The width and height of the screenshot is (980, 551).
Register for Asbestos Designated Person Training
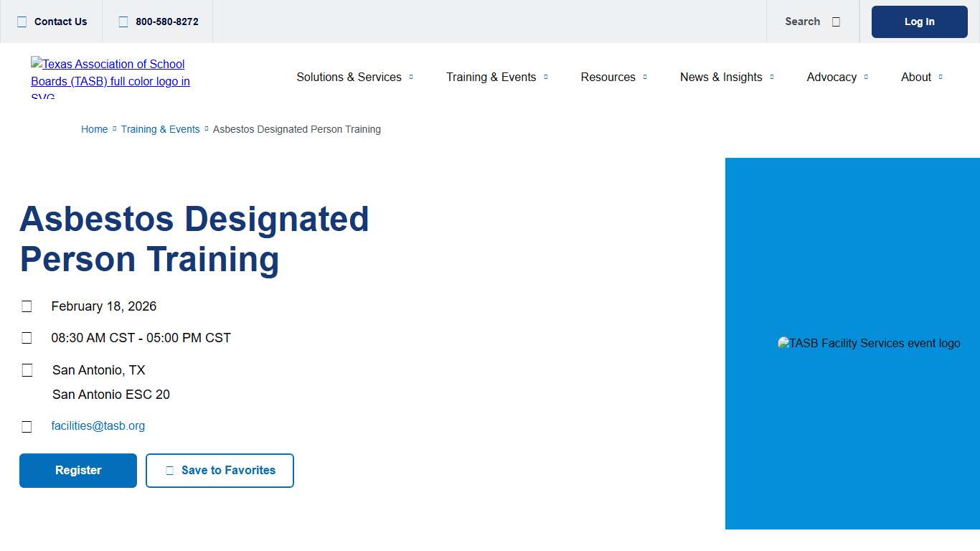(77, 471)
